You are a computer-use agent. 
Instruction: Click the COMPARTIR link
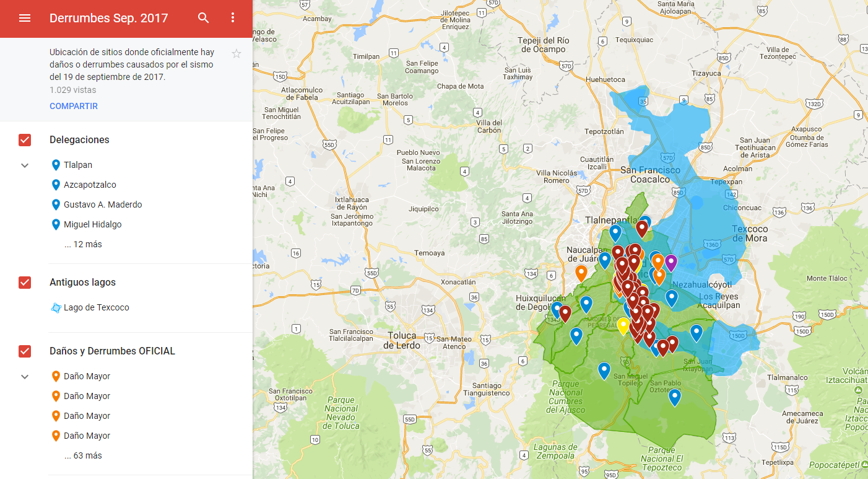74,105
